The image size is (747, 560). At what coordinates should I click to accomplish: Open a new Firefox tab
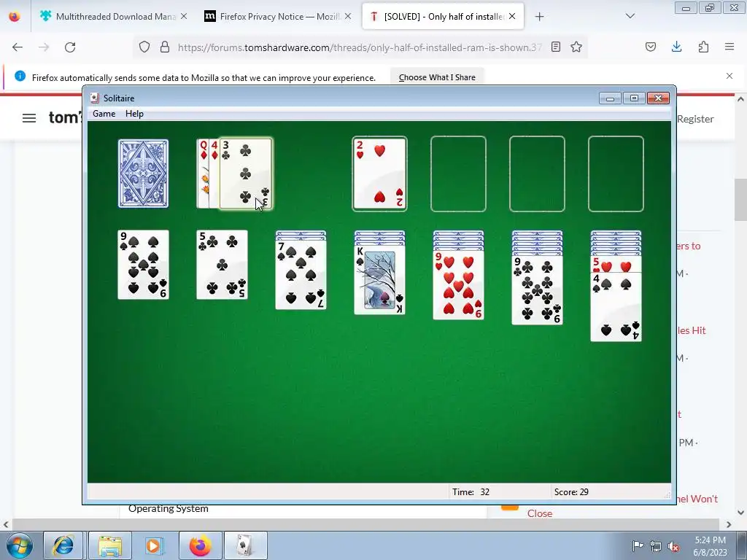click(539, 17)
